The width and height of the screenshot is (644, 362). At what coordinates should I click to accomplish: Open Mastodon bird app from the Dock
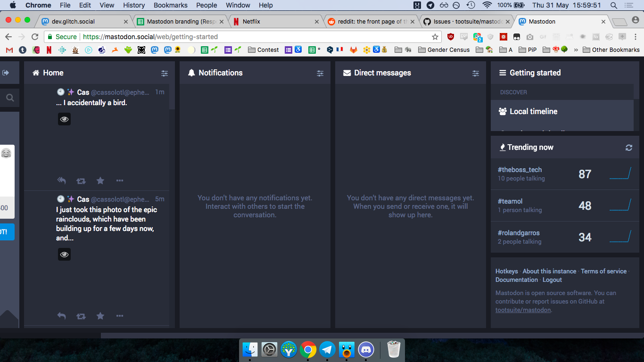tap(346, 350)
